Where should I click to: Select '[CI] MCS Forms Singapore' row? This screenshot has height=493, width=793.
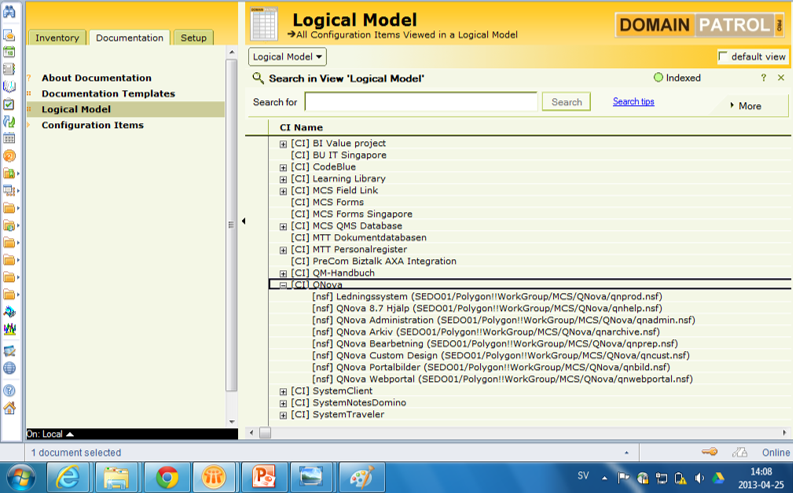point(351,214)
